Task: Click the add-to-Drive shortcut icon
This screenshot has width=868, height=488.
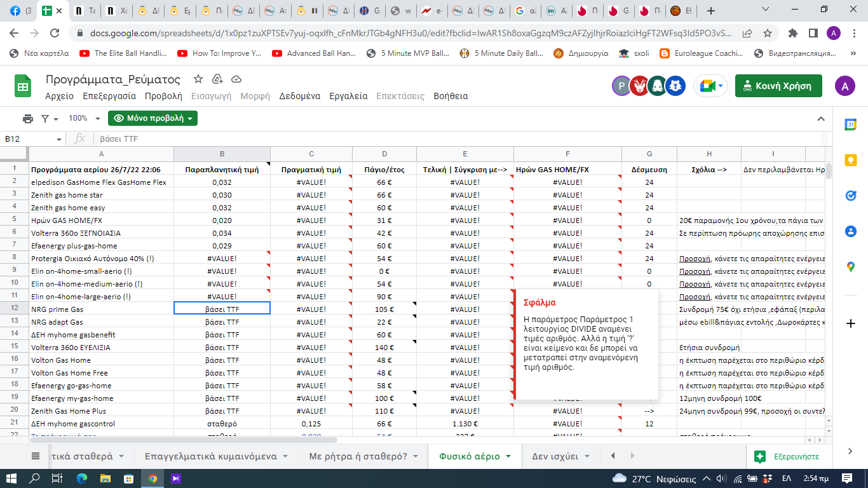Action: [217, 79]
